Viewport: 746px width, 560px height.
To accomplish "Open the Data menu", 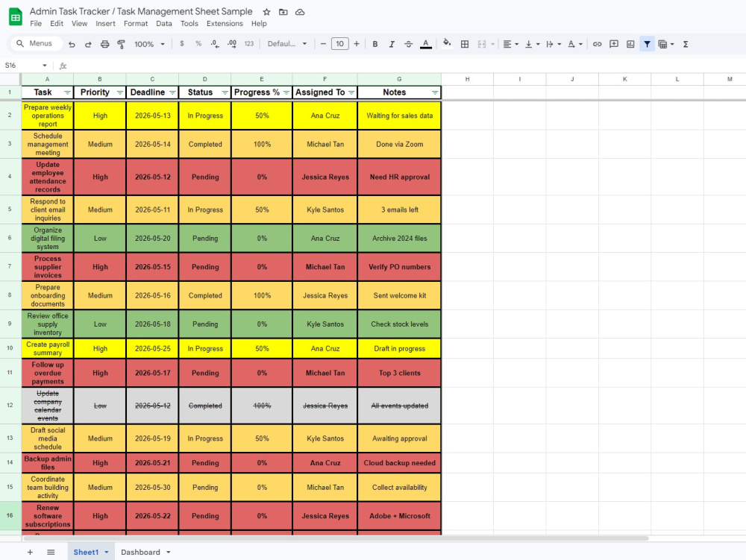I will click(163, 24).
